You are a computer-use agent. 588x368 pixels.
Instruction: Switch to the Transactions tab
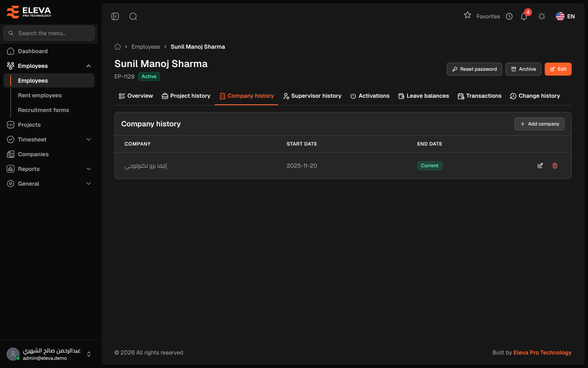(480, 96)
